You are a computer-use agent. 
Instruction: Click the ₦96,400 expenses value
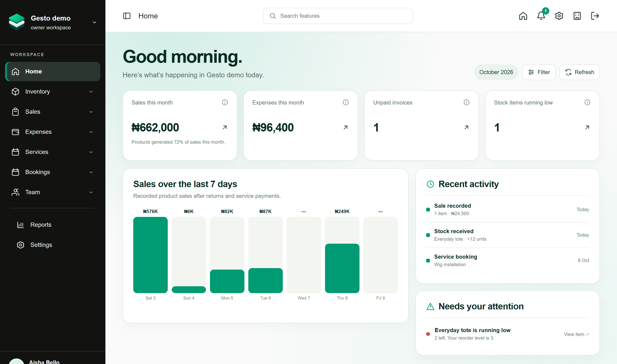[x=273, y=127]
